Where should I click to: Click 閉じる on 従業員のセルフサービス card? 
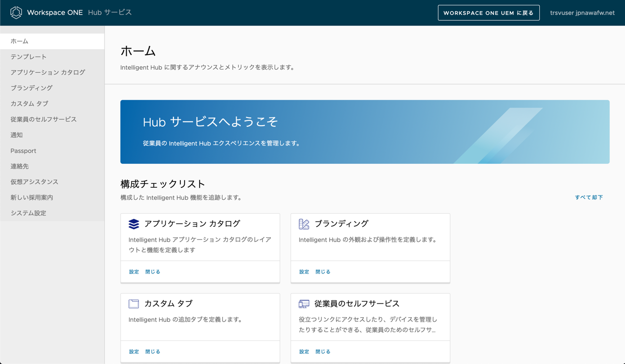323,352
